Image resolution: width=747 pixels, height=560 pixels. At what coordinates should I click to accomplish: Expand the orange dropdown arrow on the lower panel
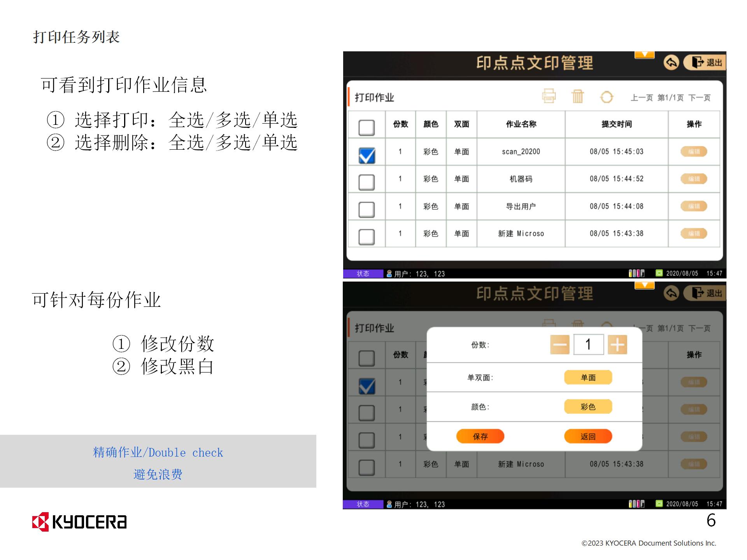[x=644, y=285]
